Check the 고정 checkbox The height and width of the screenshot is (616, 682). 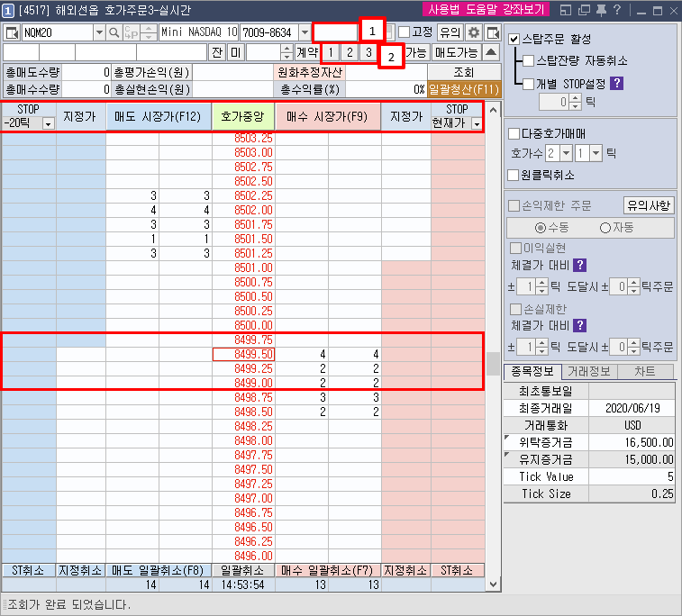click(x=405, y=32)
